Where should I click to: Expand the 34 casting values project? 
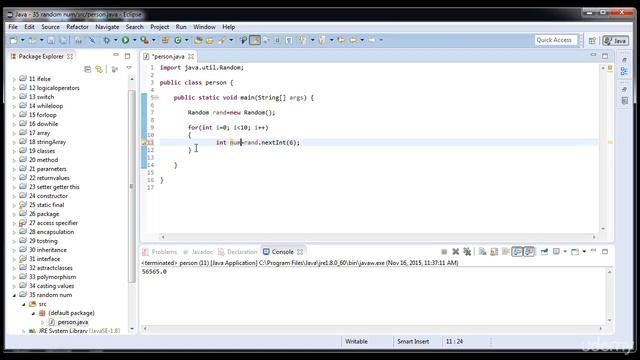point(14,286)
